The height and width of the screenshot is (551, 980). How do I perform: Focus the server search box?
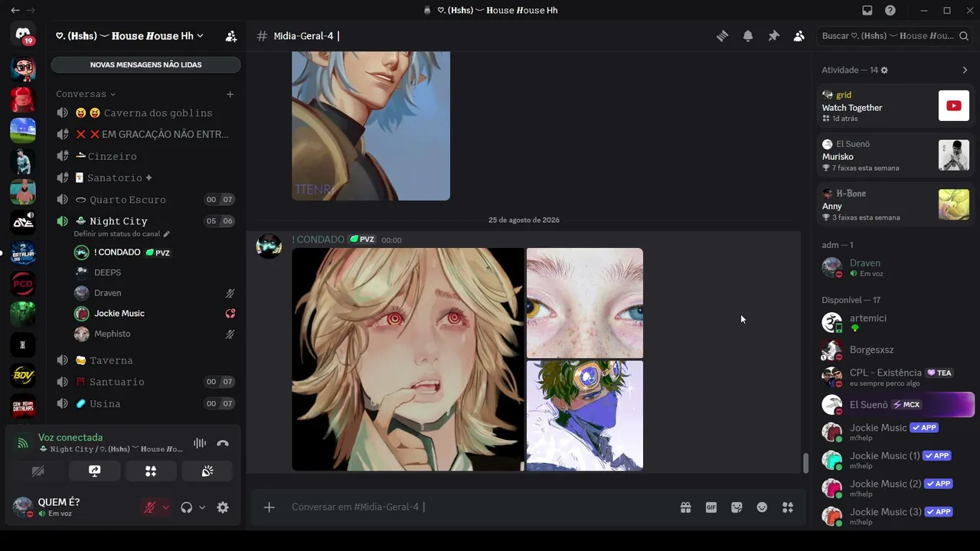895,36
